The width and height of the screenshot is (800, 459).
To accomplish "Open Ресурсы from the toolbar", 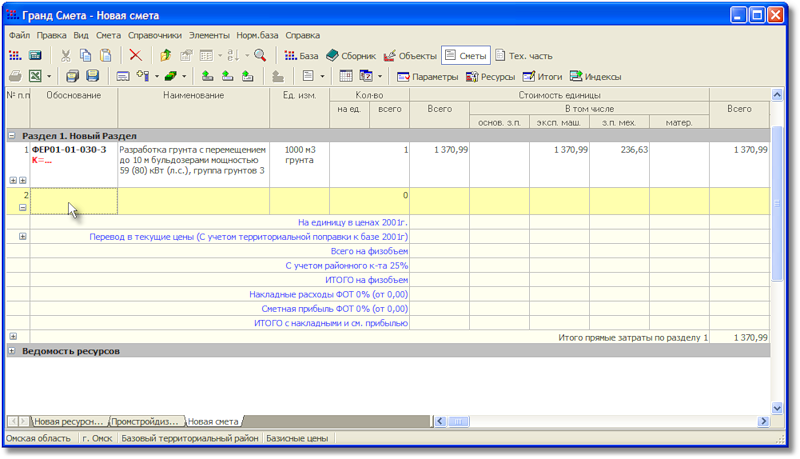I will [490, 77].
